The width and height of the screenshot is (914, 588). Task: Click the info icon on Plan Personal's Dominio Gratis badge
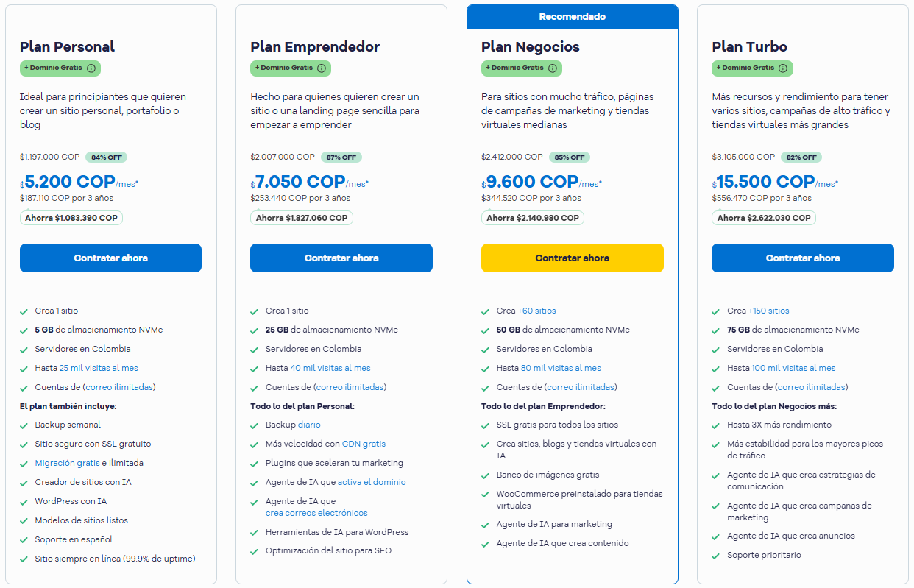pyautogui.click(x=91, y=68)
